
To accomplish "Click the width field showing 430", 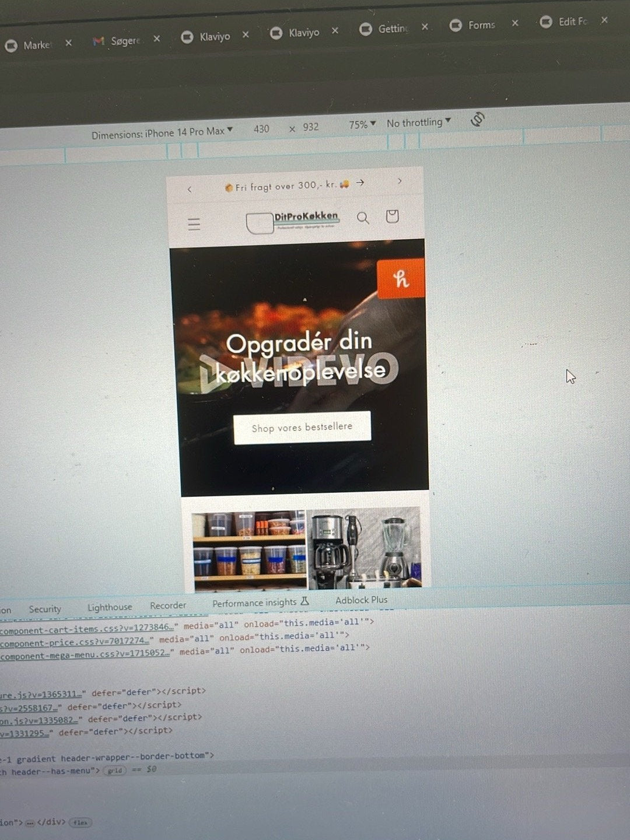I will pyautogui.click(x=261, y=129).
